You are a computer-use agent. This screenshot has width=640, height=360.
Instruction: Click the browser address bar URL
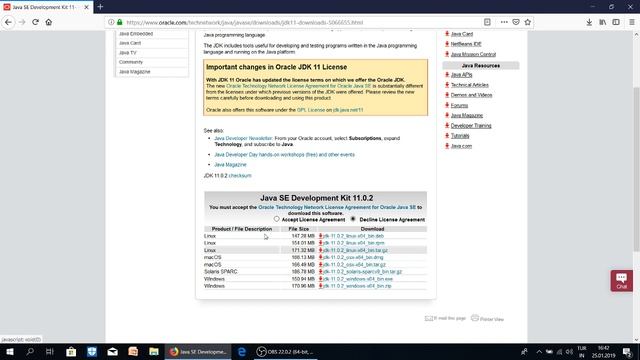(244, 22)
